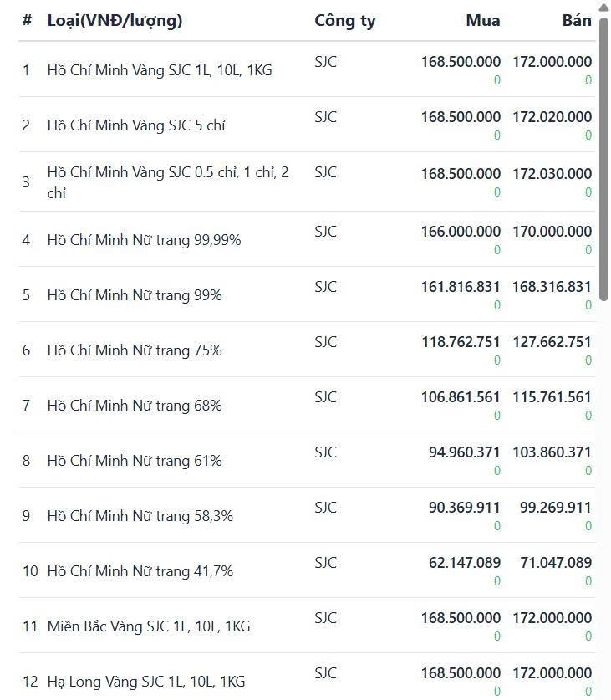Click the sell price 172.020.000
Viewport: 611px width, 700px height.
(552, 117)
